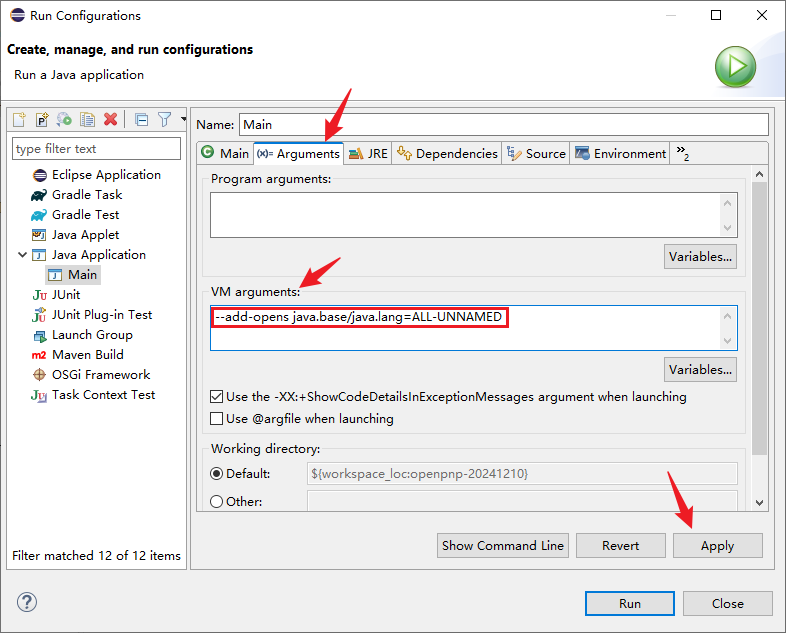Screen dimensions: 786x633
Task: Select the Other working directory radio button
Action: click(x=217, y=502)
